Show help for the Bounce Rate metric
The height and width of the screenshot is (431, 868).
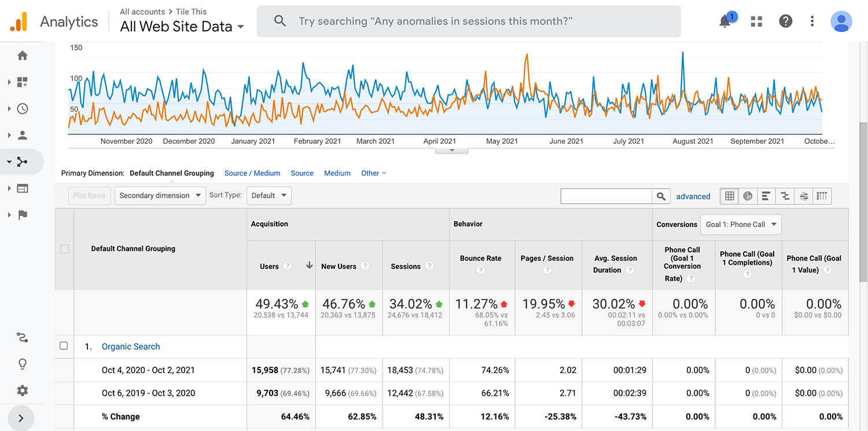[480, 270]
